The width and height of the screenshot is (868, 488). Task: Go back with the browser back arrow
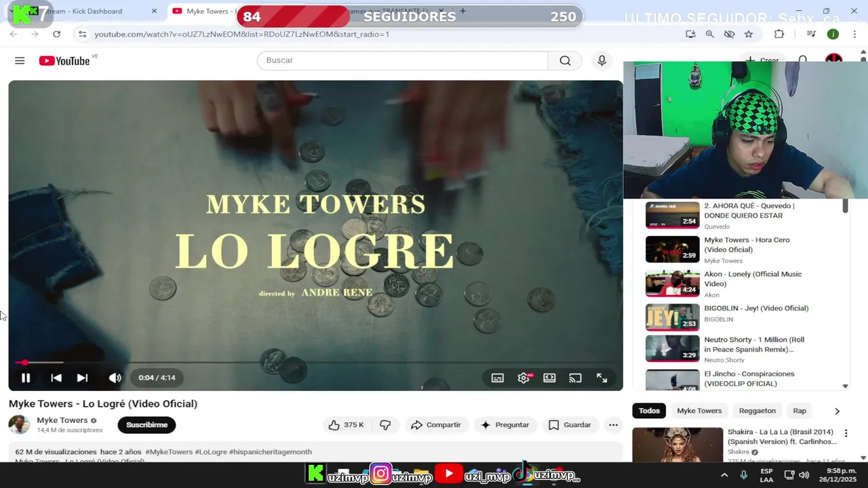point(13,34)
